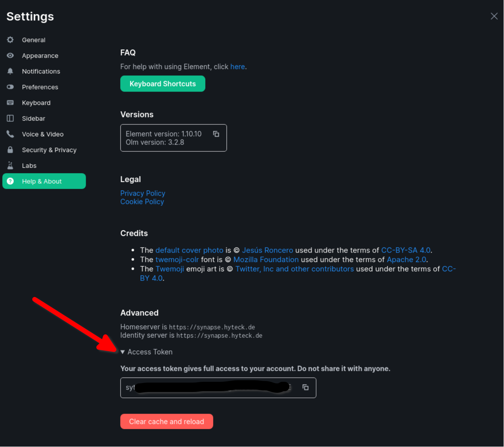Screen dimensions: 504x447
Task: Click the Keyboard icon in the sidebar
Action: click(x=10, y=103)
